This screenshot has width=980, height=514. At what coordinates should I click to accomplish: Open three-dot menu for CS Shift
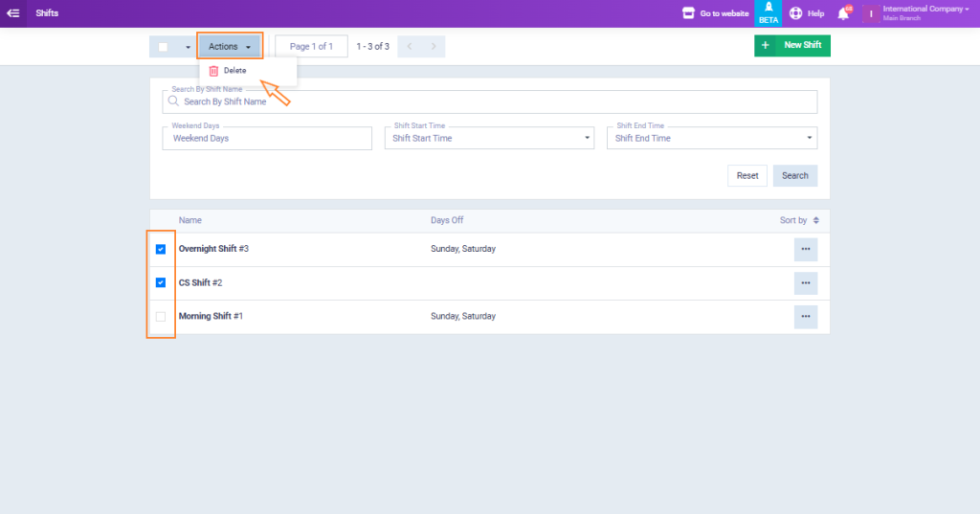805,283
